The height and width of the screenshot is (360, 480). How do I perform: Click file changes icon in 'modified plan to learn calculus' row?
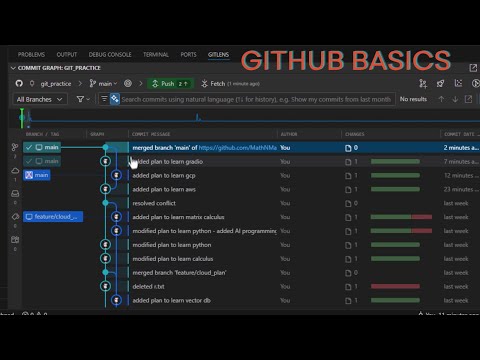(348, 259)
